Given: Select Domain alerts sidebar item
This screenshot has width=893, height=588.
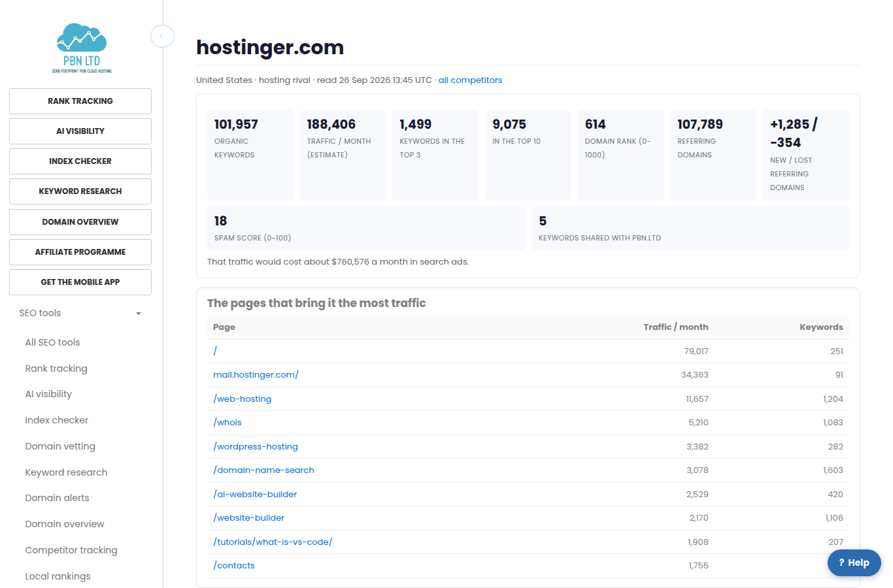Looking at the screenshot, I should pyautogui.click(x=57, y=498).
